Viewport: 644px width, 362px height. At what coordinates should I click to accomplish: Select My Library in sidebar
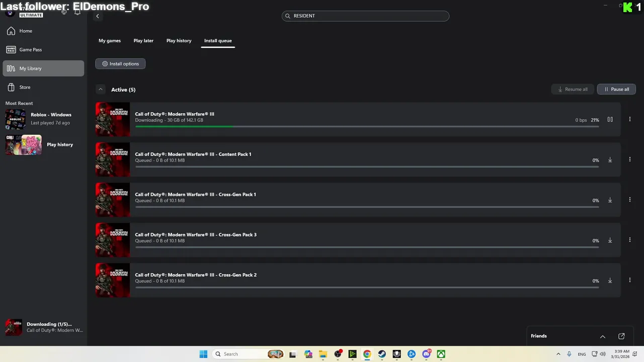[x=43, y=68]
